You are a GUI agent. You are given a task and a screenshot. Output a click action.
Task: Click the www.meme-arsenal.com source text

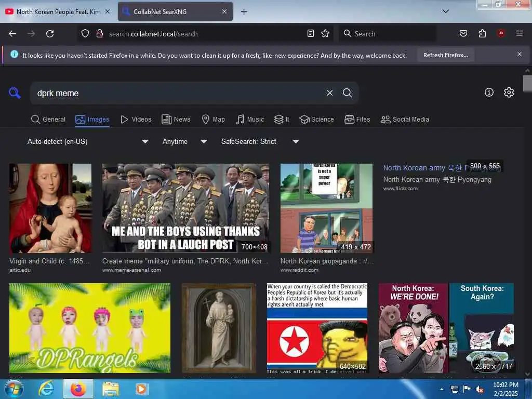[x=131, y=270]
